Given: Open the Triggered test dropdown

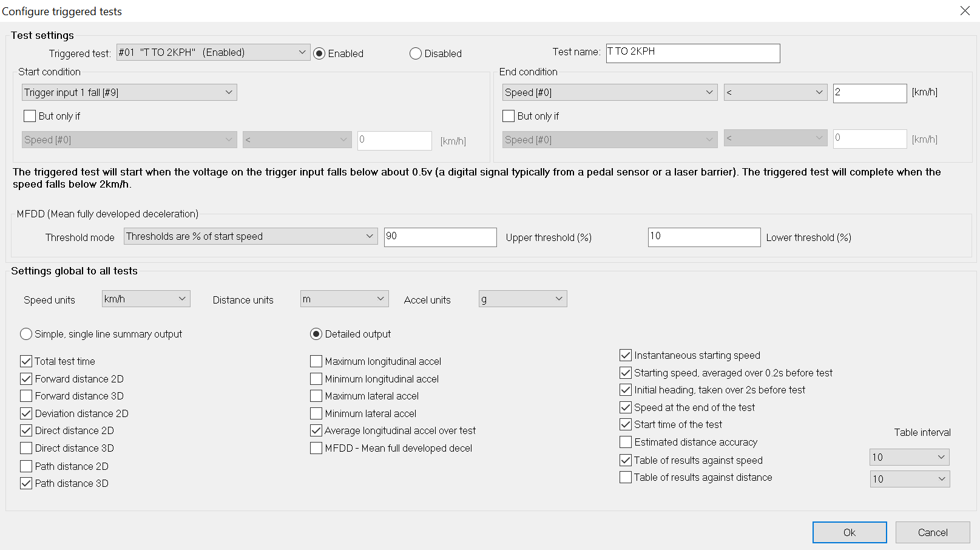Looking at the screenshot, I should [213, 53].
